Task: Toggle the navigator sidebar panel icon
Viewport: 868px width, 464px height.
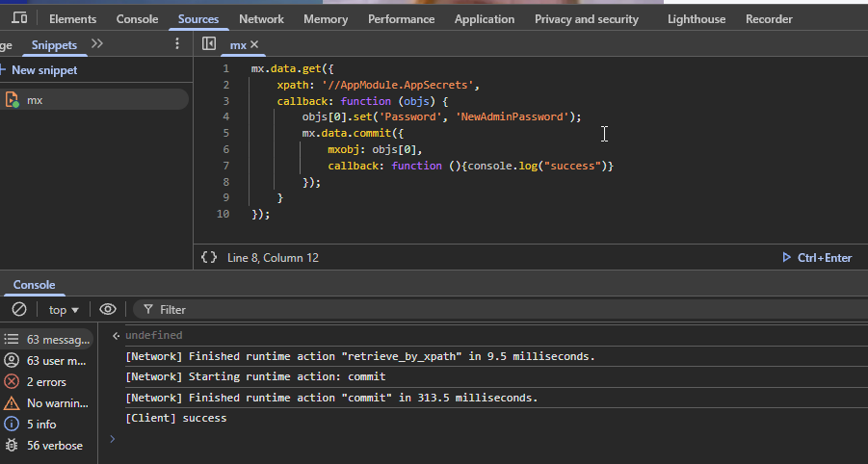Action: pyautogui.click(x=209, y=44)
